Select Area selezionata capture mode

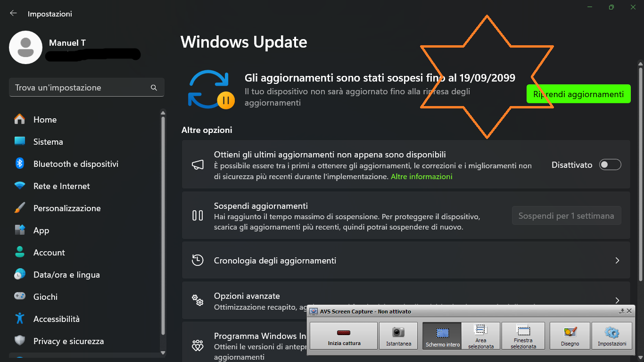coord(481,336)
